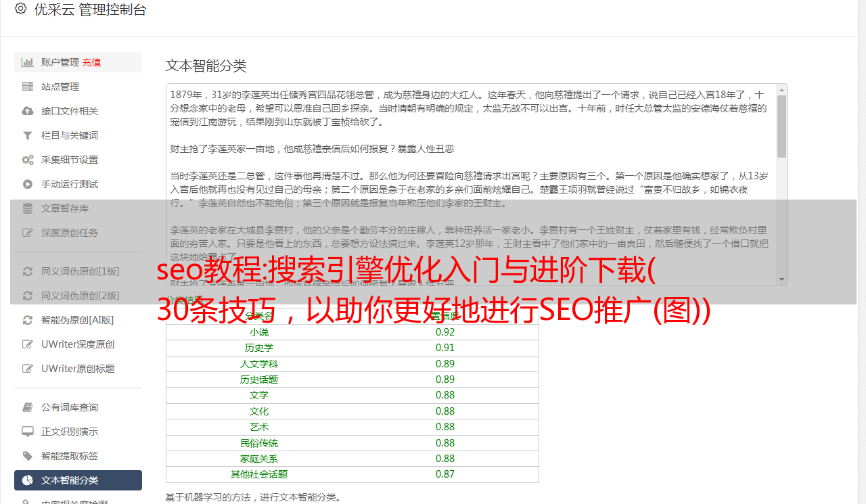Click the 民俗传统 category cell
Viewport: 866px width, 504px height.
point(259,443)
